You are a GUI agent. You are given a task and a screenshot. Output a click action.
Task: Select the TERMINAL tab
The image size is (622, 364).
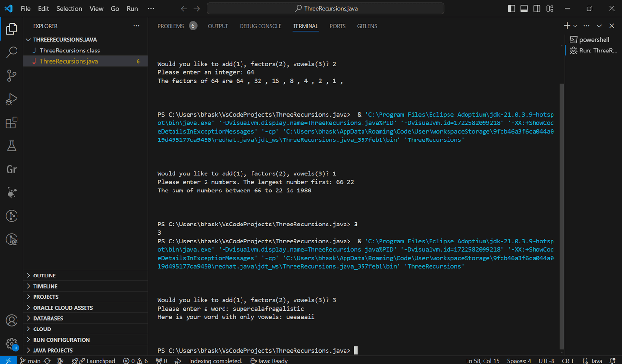coord(306,26)
